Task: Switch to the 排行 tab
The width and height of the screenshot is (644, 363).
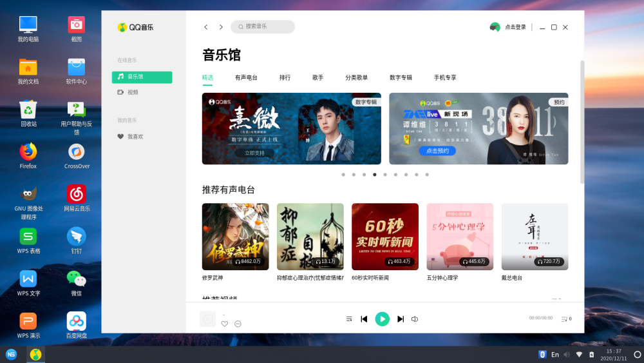Action: pos(285,78)
